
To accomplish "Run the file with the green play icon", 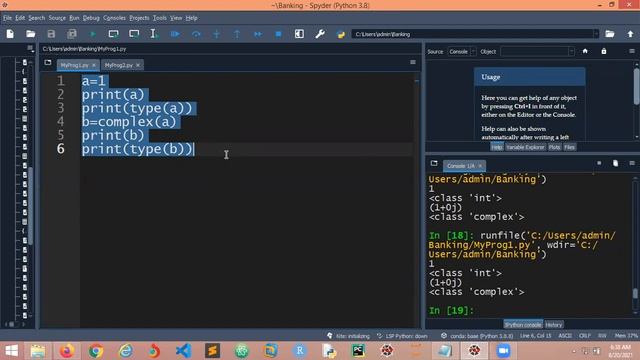I will pos(93,34).
